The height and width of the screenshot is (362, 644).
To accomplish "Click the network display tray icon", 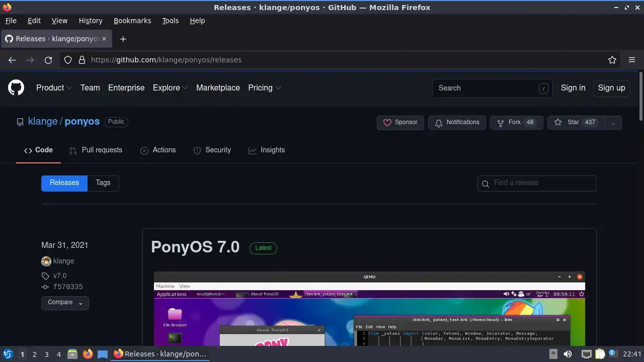I will point(586,354).
